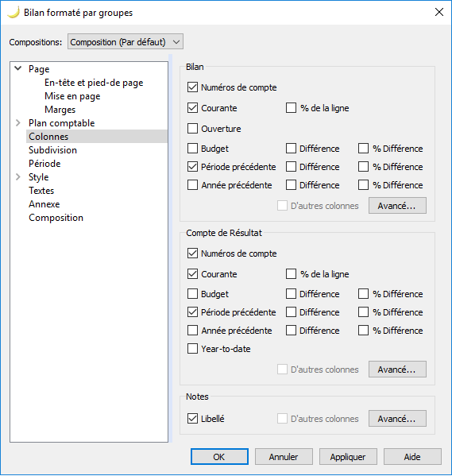Tick Year-to-date in Compte de Résultat

click(x=192, y=349)
